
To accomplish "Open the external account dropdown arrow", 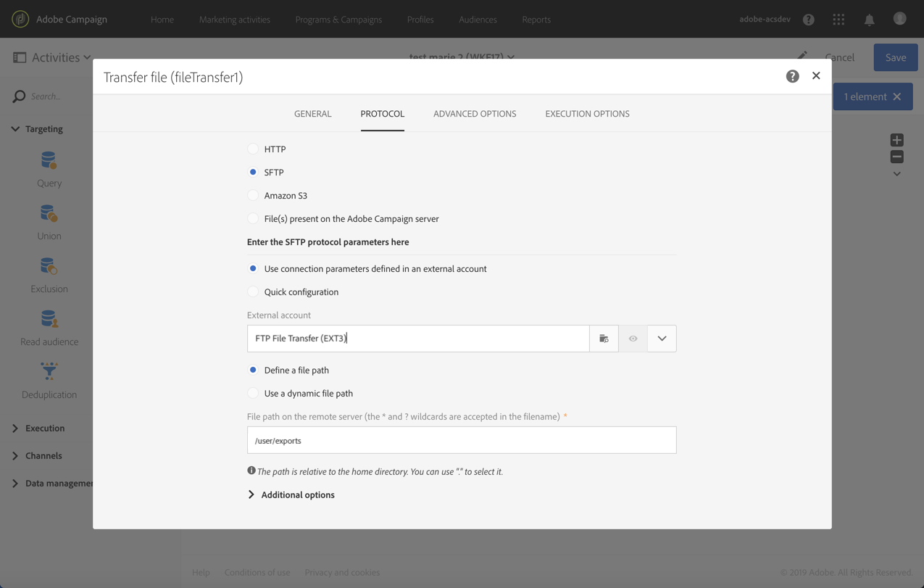I will 662,339.
